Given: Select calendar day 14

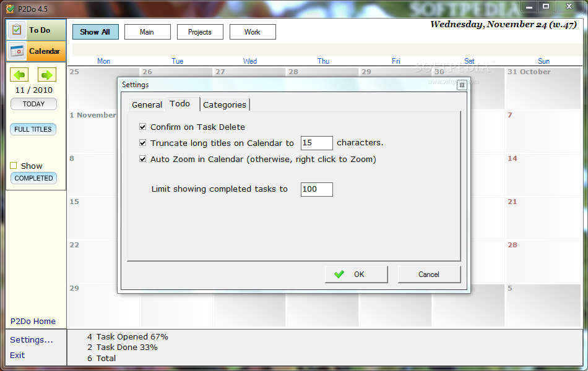Looking at the screenshot, I should point(543,174).
